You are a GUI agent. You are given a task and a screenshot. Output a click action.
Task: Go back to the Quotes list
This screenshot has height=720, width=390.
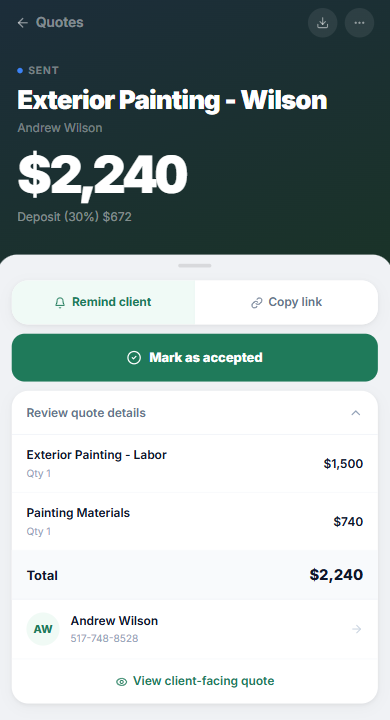pos(51,22)
